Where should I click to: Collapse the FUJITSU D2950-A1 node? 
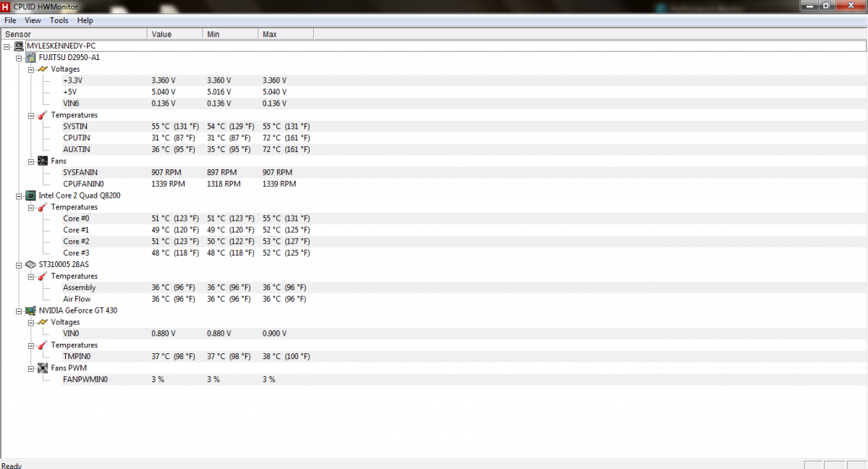click(x=19, y=57)
